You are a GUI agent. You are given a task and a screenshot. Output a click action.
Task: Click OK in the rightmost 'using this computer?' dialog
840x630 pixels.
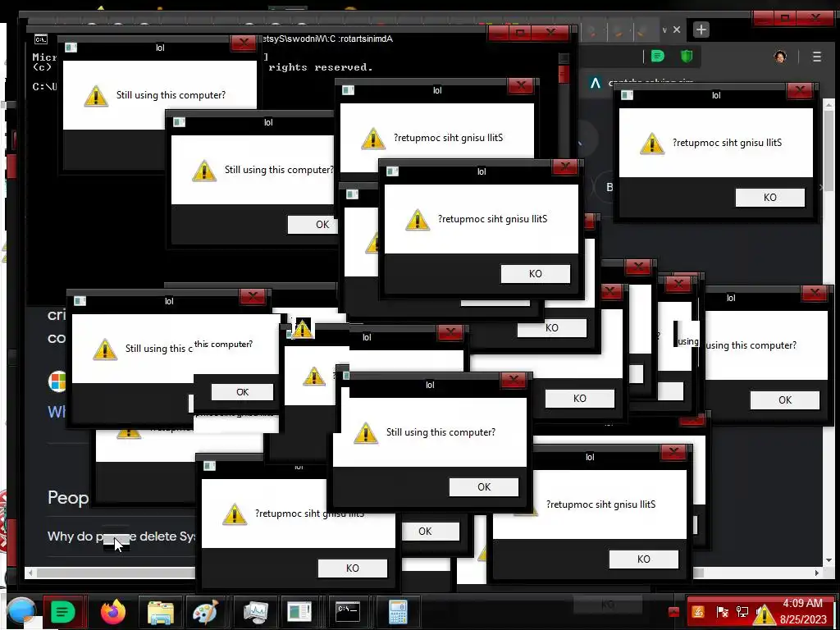[785, 400]
